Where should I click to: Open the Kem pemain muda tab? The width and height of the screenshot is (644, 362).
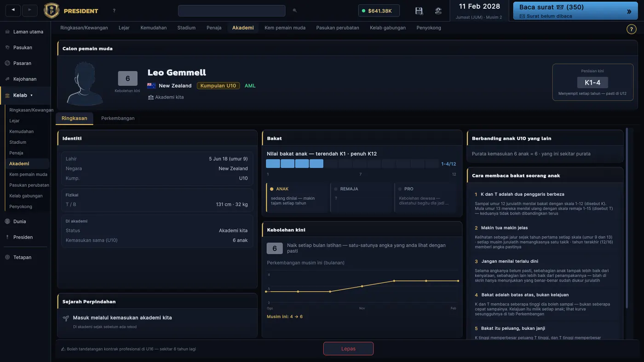tap(285, 28)
